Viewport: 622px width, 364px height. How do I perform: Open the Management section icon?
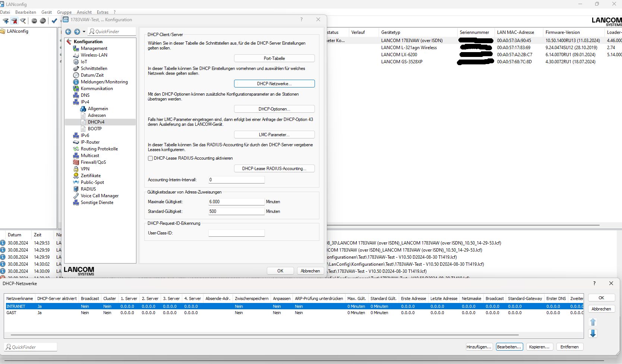point(76,48)
